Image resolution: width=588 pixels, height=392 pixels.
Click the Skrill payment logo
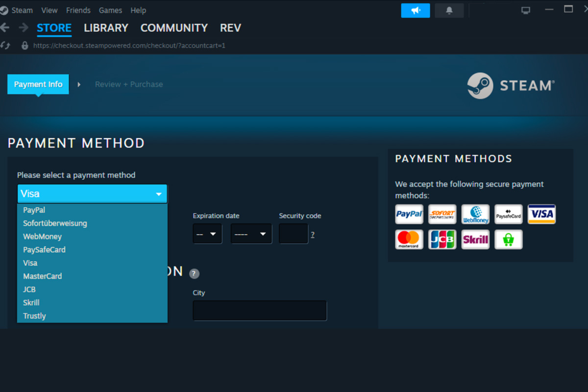475,239
